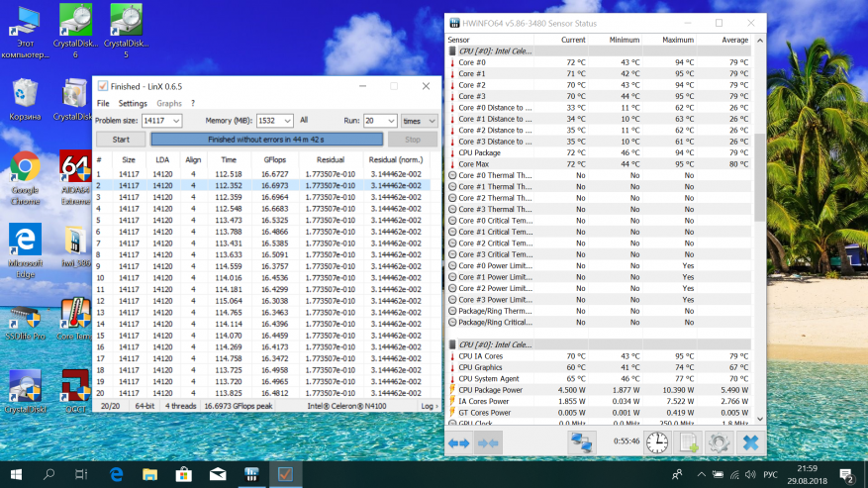The width and height of the screenshot is (868, 488).
Task: Open File Explorer from taskbar
Action: 149,475
